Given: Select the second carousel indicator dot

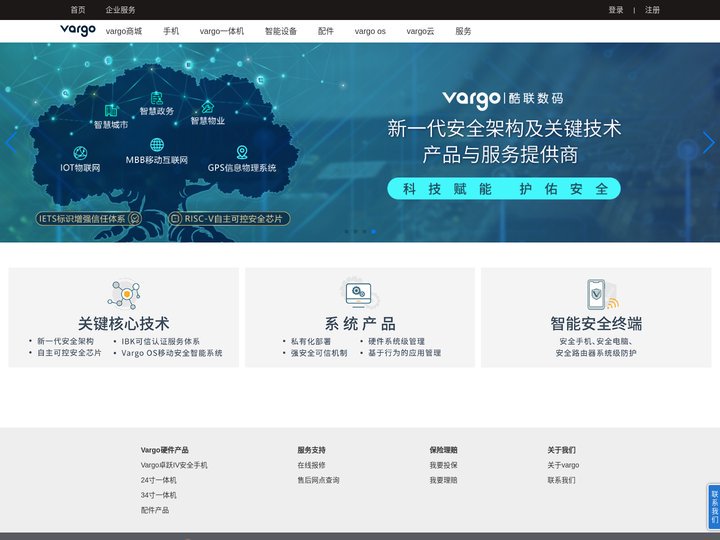Looking at the screenshot, I should [x=355, y=232].
